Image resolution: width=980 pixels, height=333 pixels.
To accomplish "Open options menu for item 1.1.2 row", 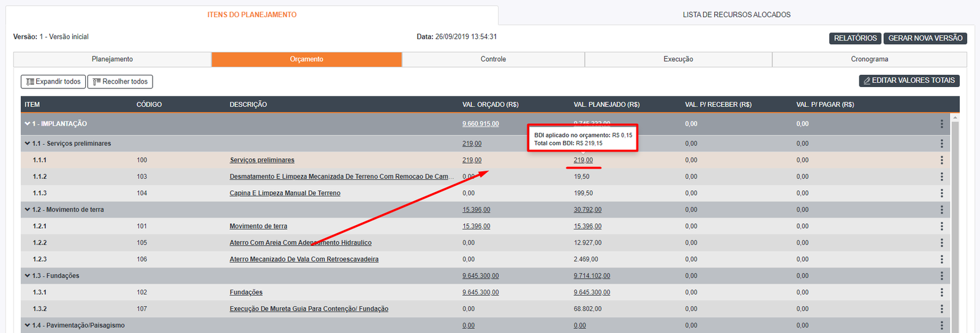I will click(x=941, y=177).
